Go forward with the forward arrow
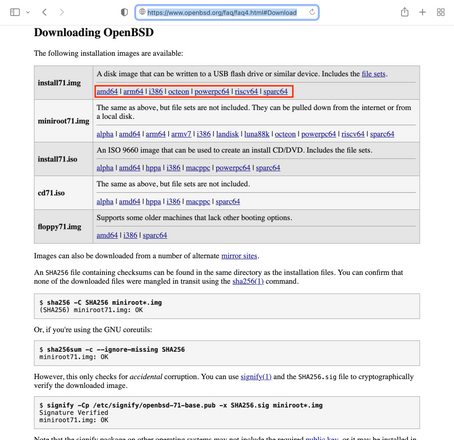Screen dimensions: 454x440 tap(62, 12)
